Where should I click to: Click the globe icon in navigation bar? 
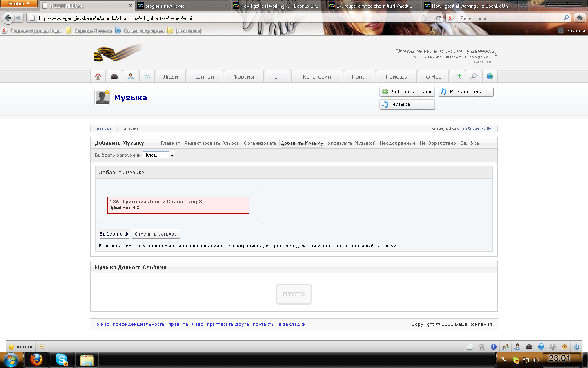490,76
